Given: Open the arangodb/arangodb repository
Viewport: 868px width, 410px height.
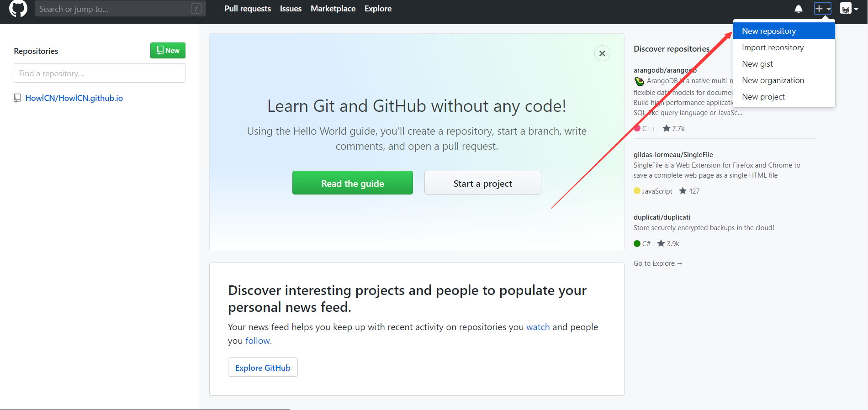Looking at the screenshot, I should point(665,70).
